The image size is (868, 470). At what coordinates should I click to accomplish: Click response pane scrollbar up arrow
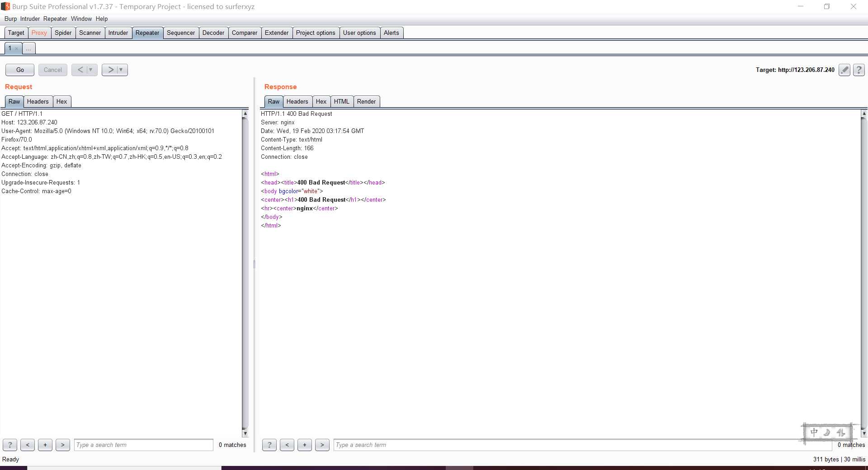click(x=864, y=114)
